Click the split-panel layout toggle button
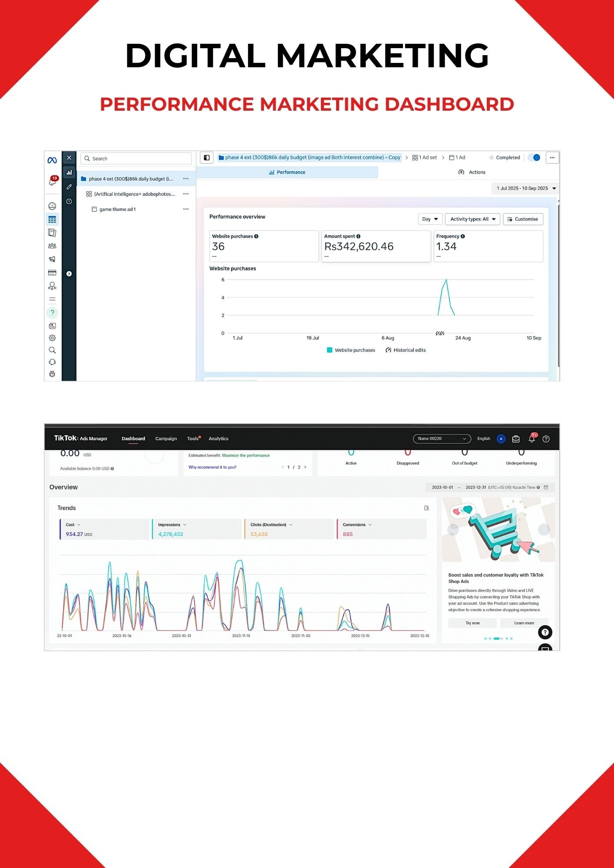This screenshot has width=614, height=868. click(207, 158)
